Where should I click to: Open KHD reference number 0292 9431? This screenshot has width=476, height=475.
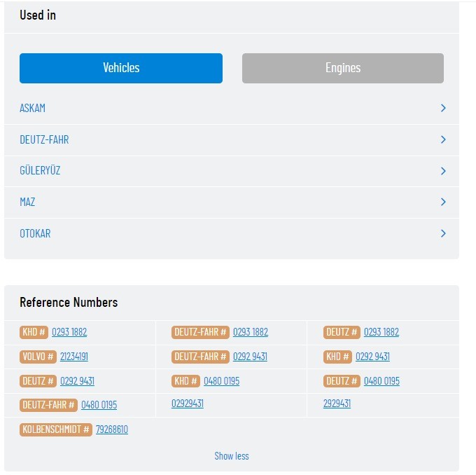coord(372,357)
